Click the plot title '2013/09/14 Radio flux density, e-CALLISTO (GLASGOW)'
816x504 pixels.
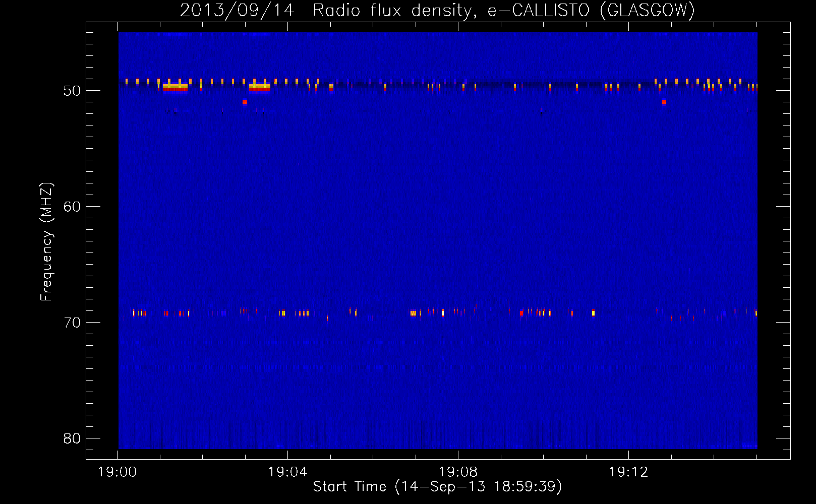pos(437,10)
